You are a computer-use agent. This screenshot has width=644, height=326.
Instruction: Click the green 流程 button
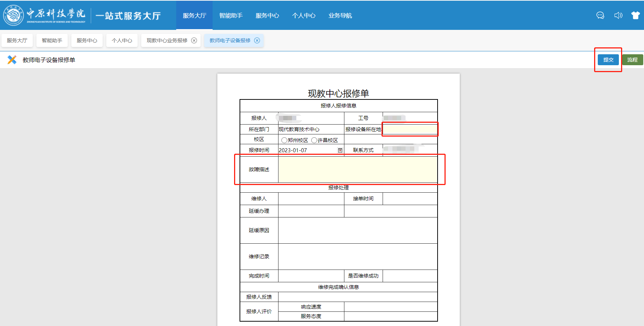[632, 60]
